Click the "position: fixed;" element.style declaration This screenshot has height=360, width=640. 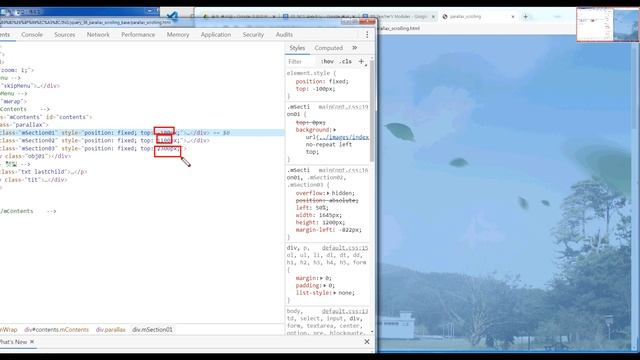point(322,82)
